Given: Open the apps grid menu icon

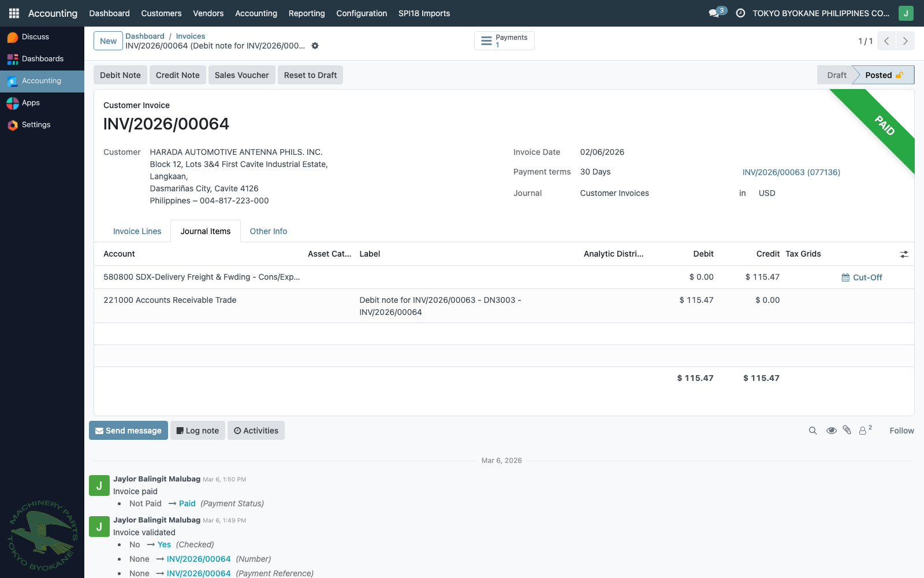Looking at the screenshot, I should [x=14, y=13].
